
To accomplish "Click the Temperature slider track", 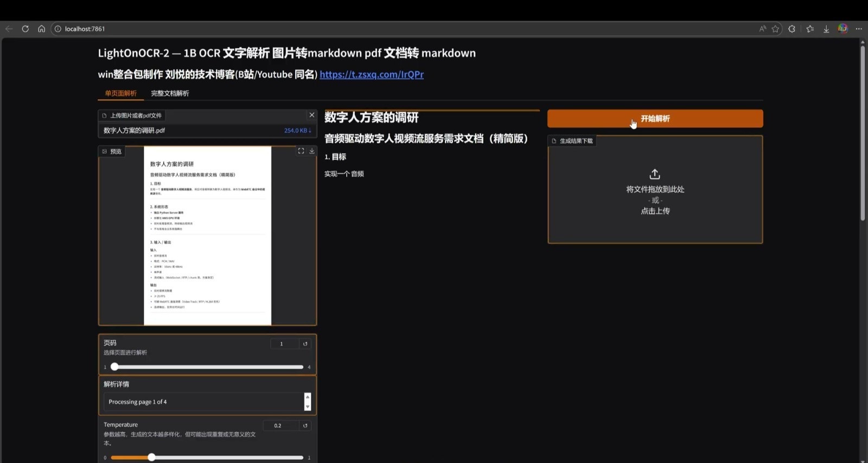I will [228, 458].
